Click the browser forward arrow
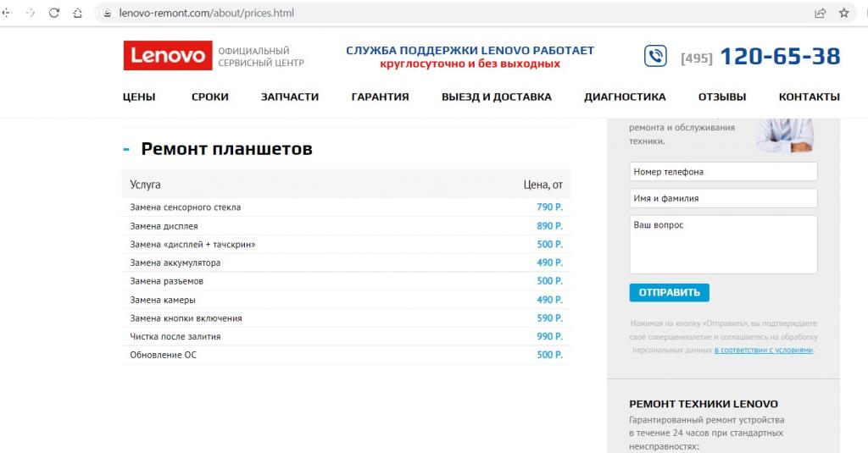The height and width of the screenshot is (453, 868). [x=31, y=13]
